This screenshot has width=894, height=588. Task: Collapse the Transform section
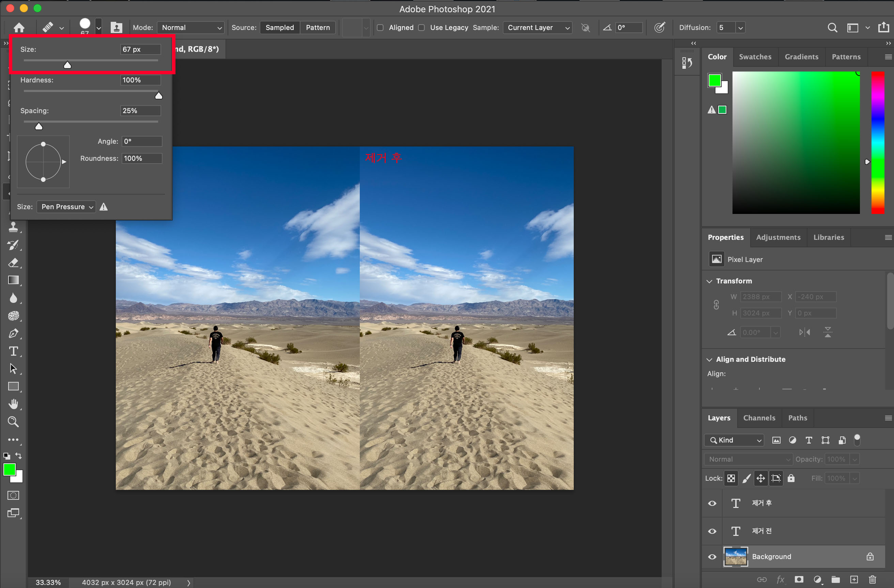(x=710, y=281)
